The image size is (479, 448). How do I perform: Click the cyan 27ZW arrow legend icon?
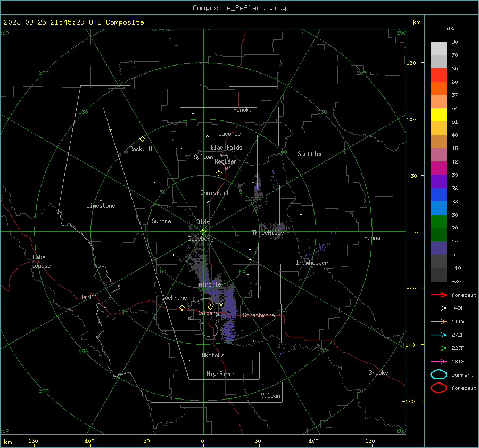tap(439, 335)
